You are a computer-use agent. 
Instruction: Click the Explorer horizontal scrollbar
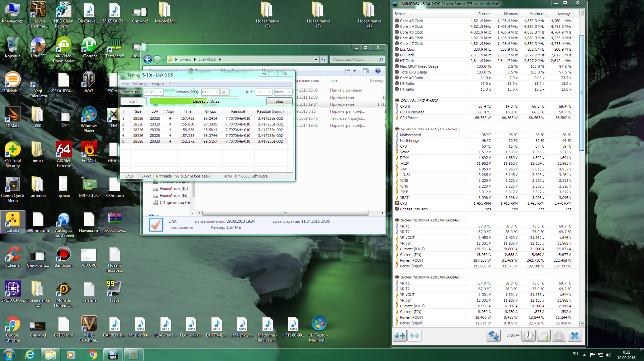click(285, 213)
